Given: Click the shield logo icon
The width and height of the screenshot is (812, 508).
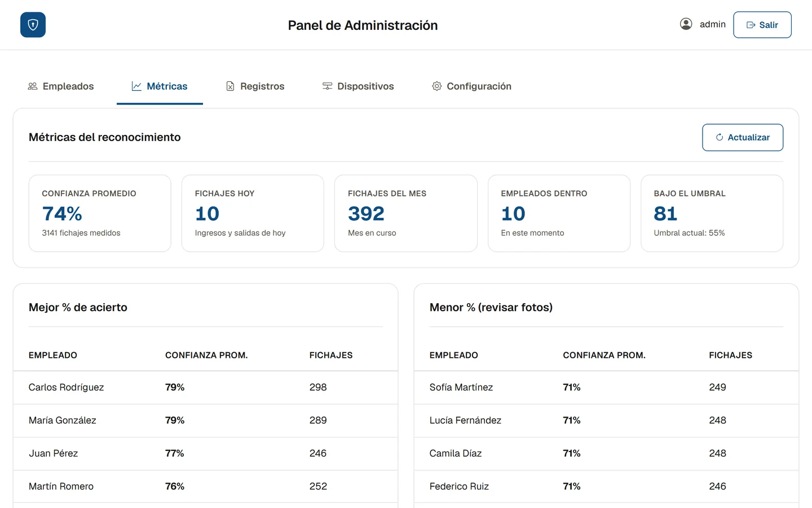Looking at the screenshot, I should point(33,25).
